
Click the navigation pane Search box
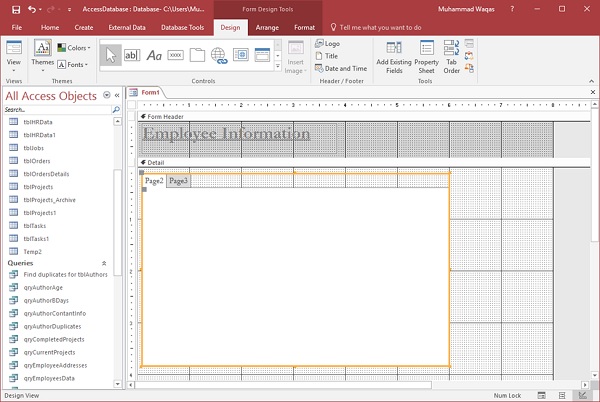click(x=55, y=109)
